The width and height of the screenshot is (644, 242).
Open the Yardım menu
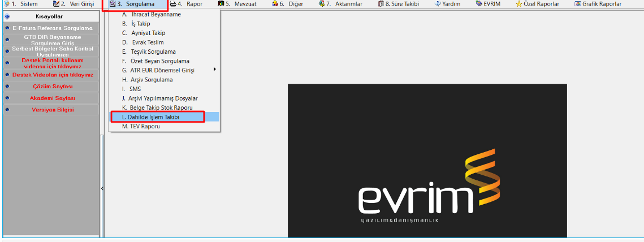pyautogui.click(x=447, y=4)
